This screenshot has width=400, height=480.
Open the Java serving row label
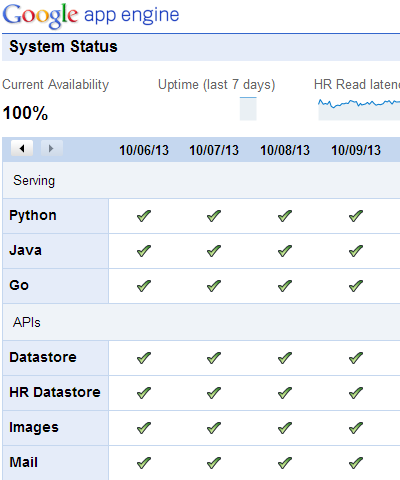[25, 250]
